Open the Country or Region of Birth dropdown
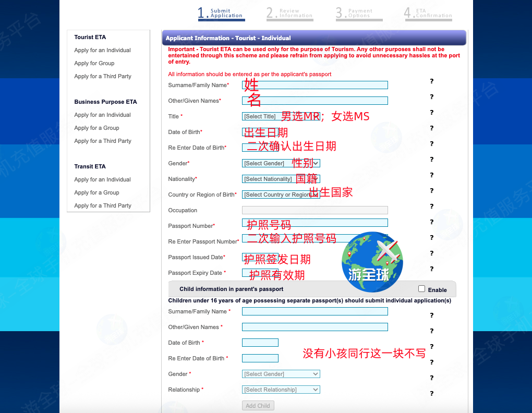Screen dimensions: 532x413 point(281,195)
